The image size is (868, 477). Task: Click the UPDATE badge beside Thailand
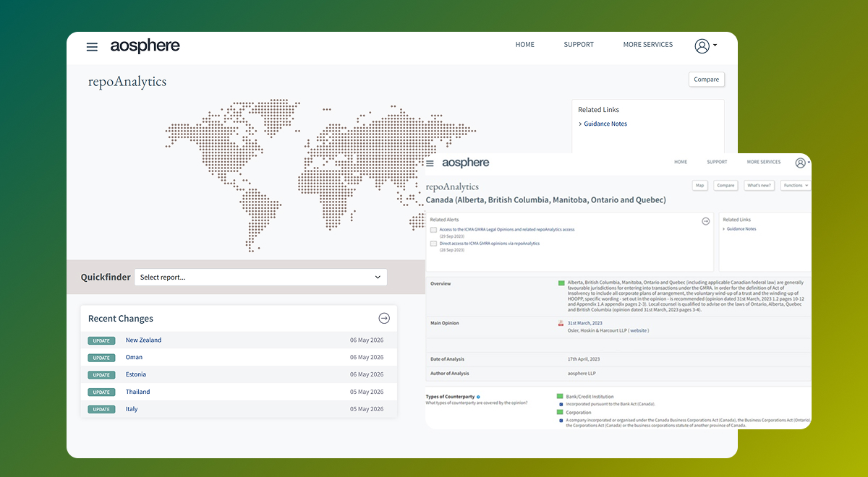point(102,392)
